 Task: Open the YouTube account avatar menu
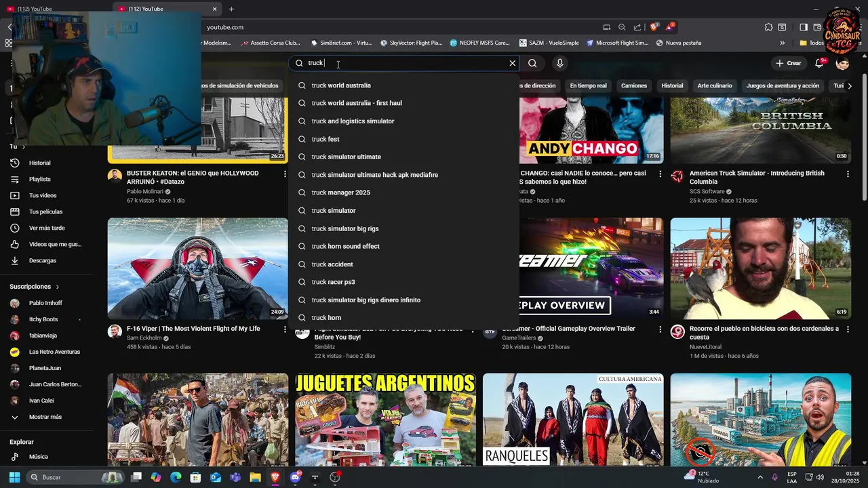coord(843,63)
